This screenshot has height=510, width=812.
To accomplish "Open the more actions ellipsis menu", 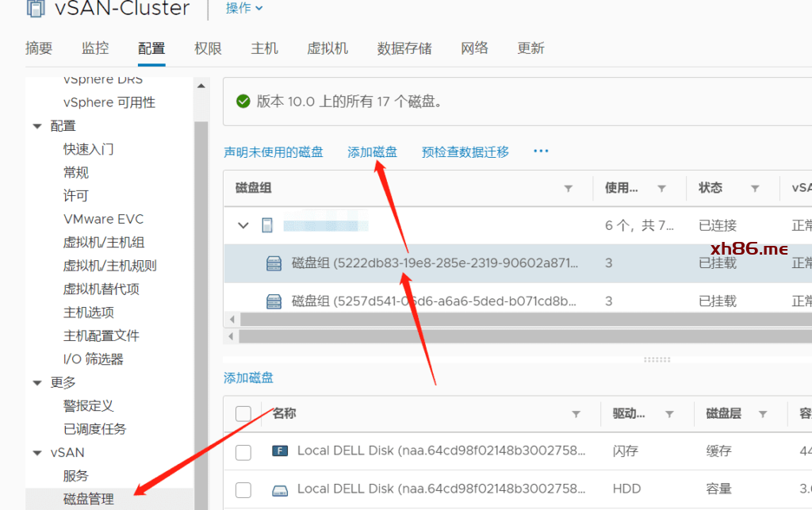I will [x=541, y=151].
